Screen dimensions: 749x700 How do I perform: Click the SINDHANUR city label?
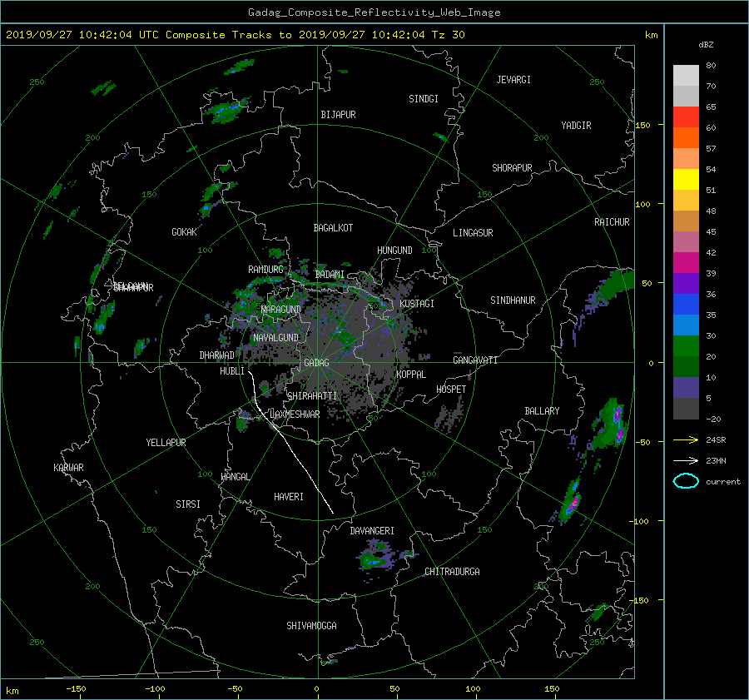click(513, 300)
